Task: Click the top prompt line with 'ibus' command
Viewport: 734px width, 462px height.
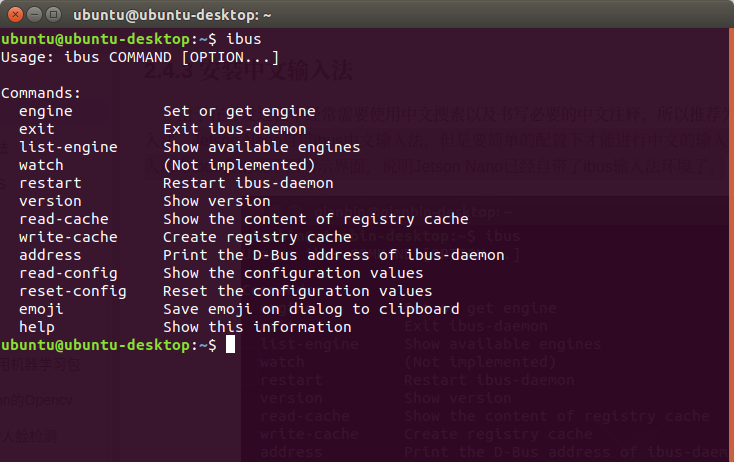Action: pyautogui.click(x=131, y=39)
